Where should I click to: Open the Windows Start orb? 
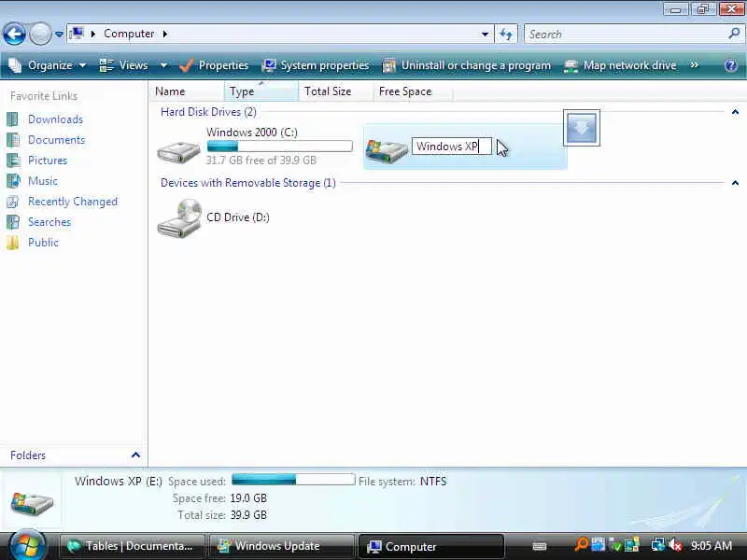(x=27, y=546)
